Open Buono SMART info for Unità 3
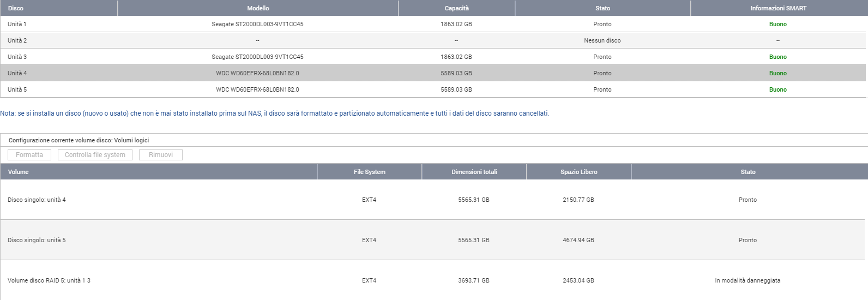 tap(777, 57)
